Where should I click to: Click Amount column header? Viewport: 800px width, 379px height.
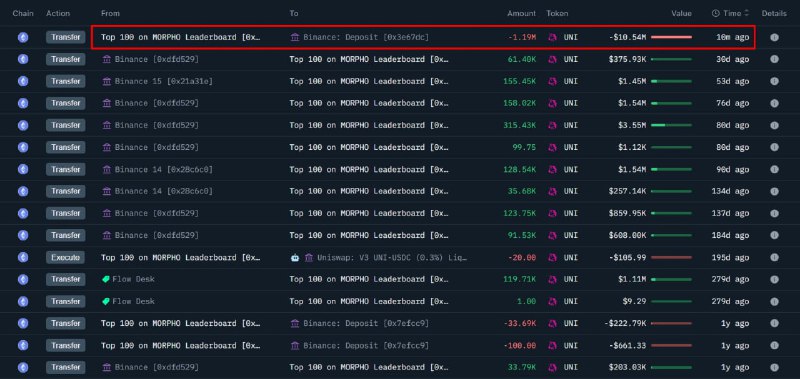point(521,13)
